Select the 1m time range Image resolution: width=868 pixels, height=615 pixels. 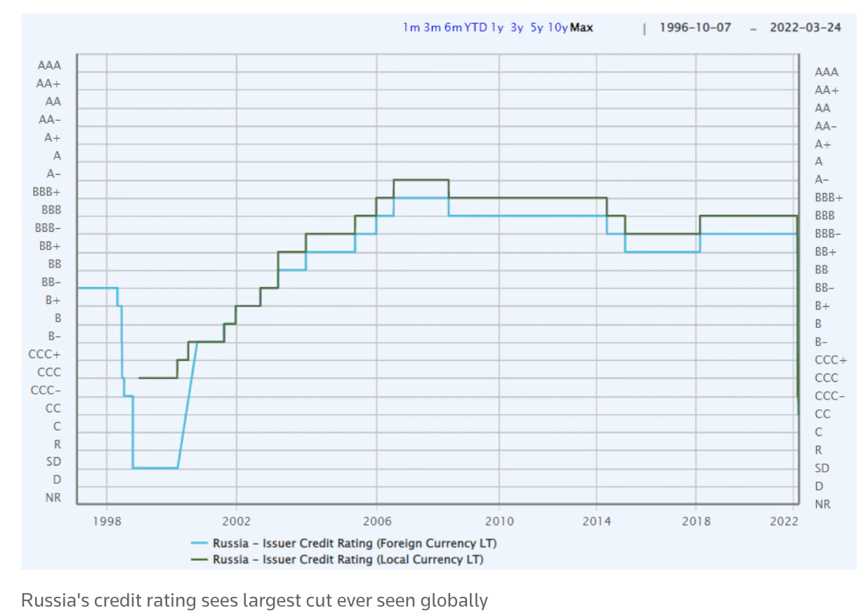click(x=411, y=28)
